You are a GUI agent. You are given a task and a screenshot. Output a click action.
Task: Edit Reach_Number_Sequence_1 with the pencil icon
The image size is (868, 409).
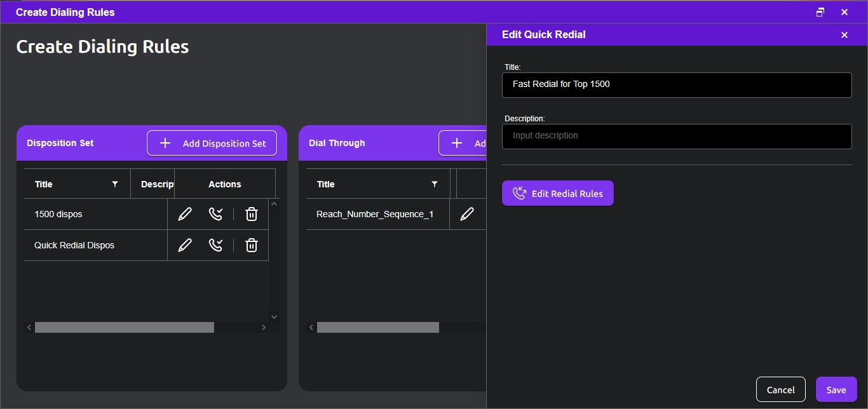[467, 214]
